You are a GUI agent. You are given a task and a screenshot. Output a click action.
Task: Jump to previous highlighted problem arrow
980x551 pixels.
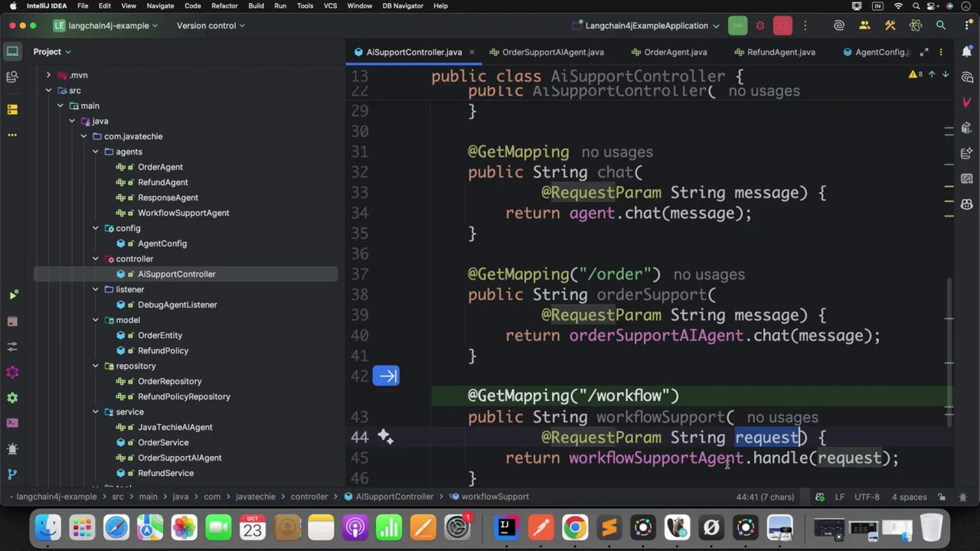[x=932, y=74]
